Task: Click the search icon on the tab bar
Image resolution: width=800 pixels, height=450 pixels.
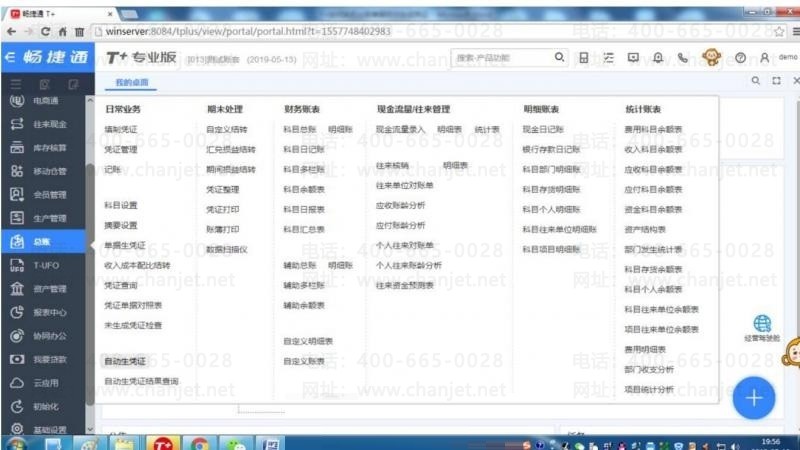Action: [x=756, y=81]
